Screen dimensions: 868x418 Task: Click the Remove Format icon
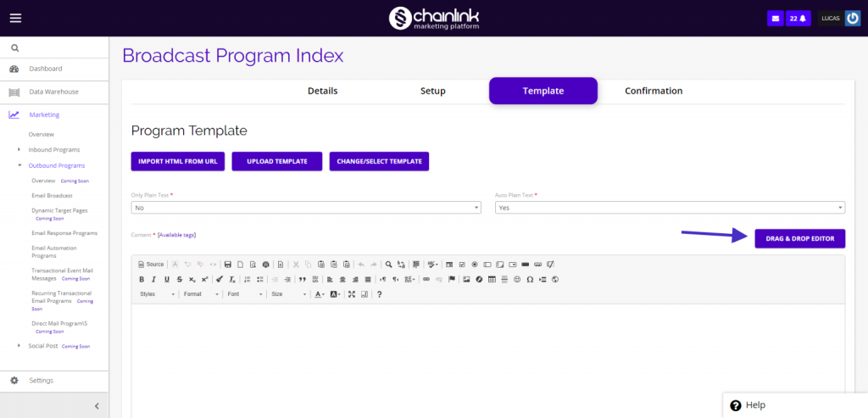pyautogui.click(x=232, y=279)
